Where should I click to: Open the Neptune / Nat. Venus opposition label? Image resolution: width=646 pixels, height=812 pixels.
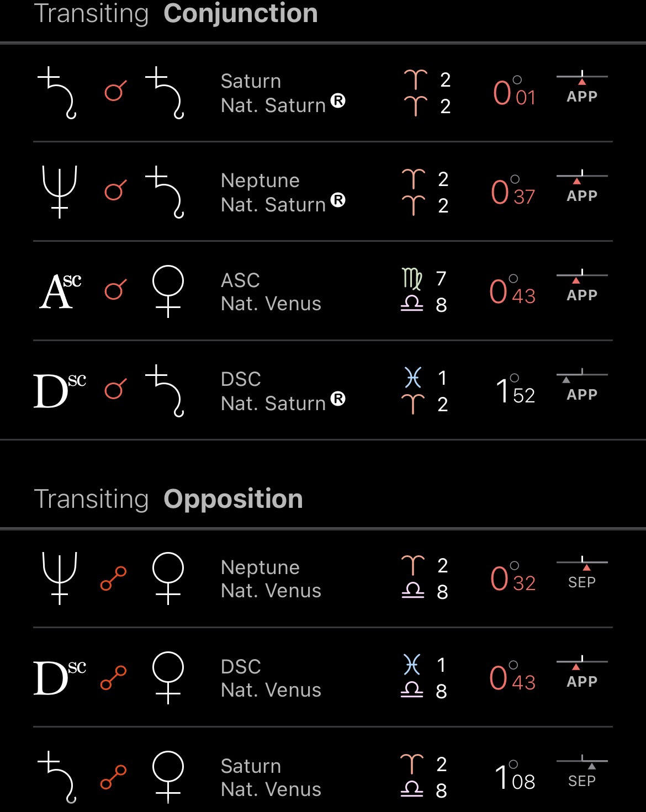[271, 579]
